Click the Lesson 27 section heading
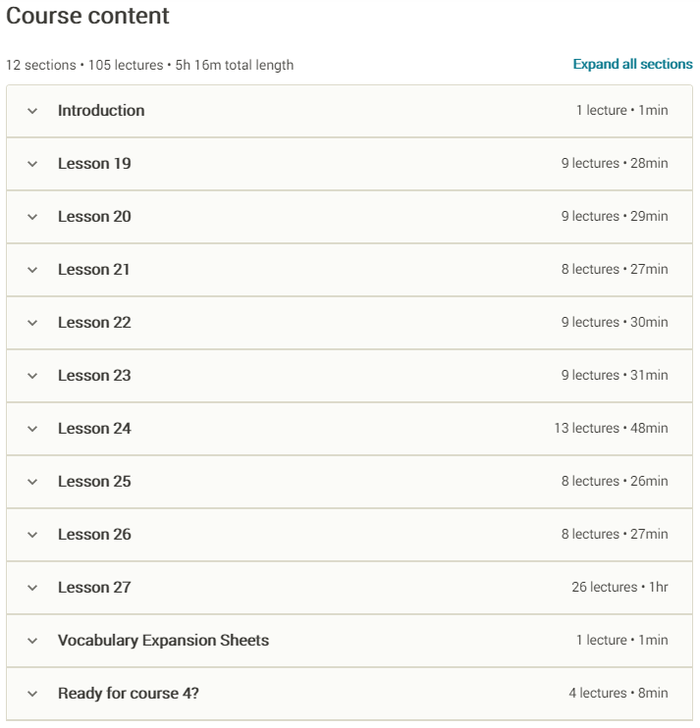Image resolution: width=700 pixels, height=728 pixels. (94, 588)
